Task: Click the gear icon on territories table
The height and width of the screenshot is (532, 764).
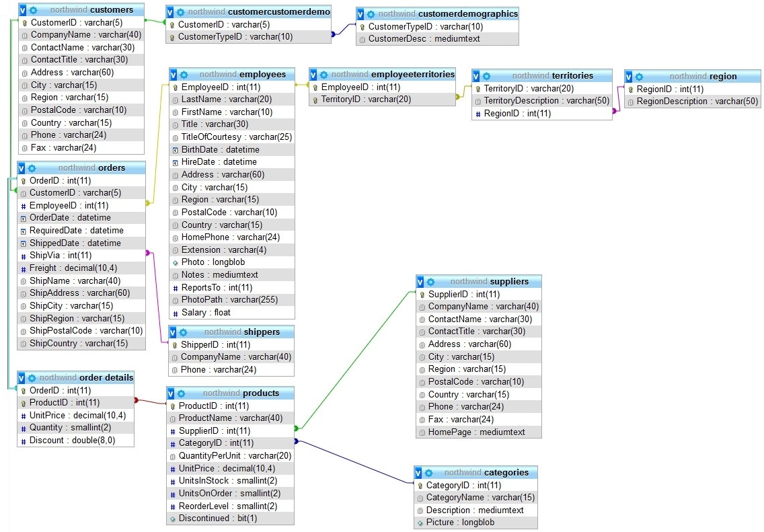Action: tap(486, 76)
